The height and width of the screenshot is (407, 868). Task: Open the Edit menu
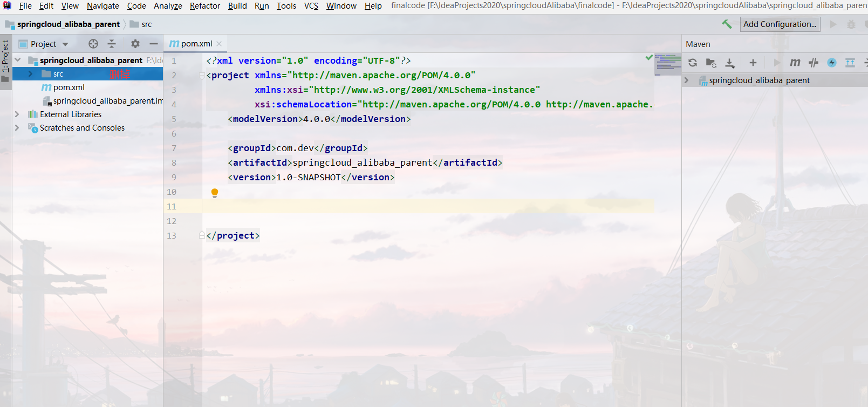(46, 6)
